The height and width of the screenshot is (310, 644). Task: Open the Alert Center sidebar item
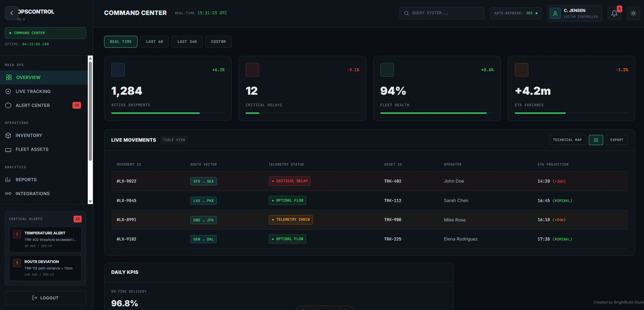click(x=33, y=105)
